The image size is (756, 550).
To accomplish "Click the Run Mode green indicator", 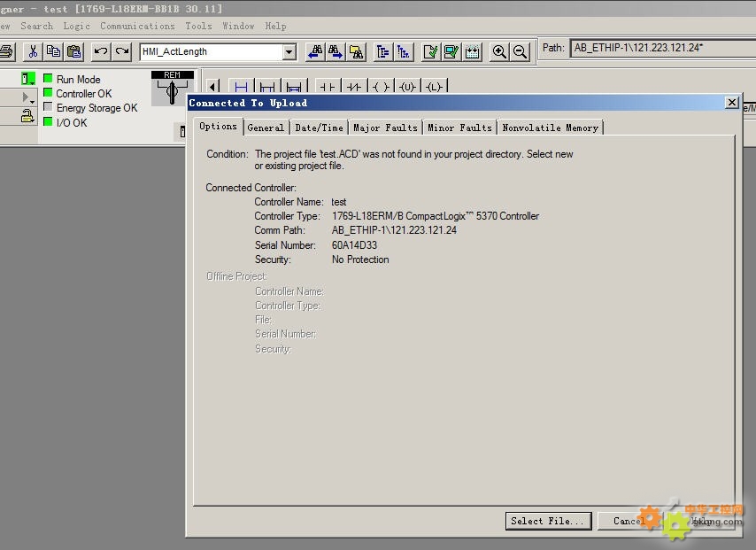I will pyautogui.click(x=48, y=78).
